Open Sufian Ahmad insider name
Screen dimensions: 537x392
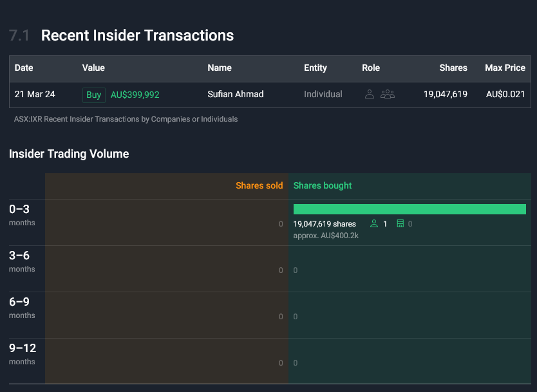[236, 94]
